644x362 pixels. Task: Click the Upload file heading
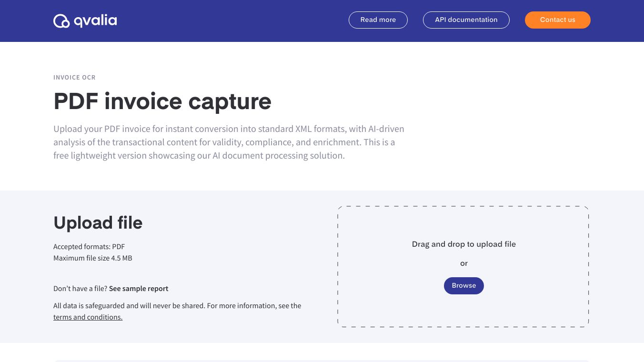tap(98, 223)
